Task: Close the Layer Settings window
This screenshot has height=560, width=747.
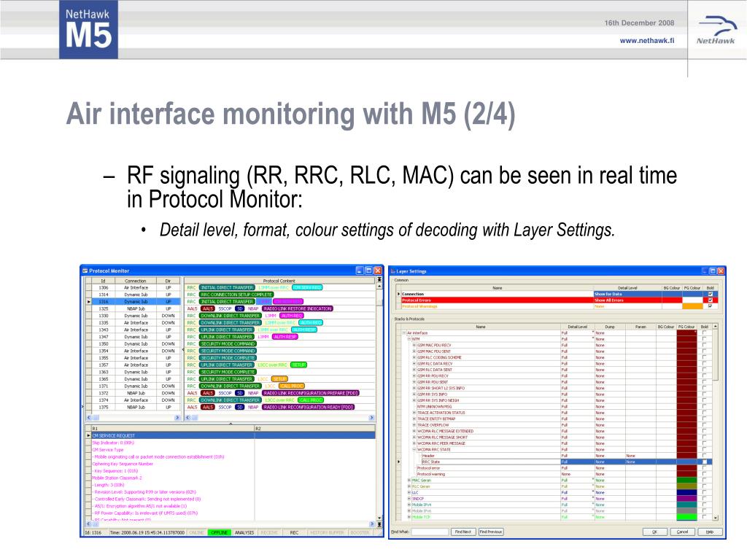Action: point(721,271)
